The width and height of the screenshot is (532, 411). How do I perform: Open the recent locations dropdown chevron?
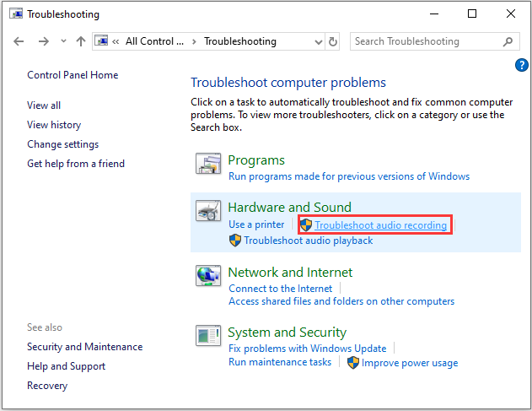pos(63,41)
